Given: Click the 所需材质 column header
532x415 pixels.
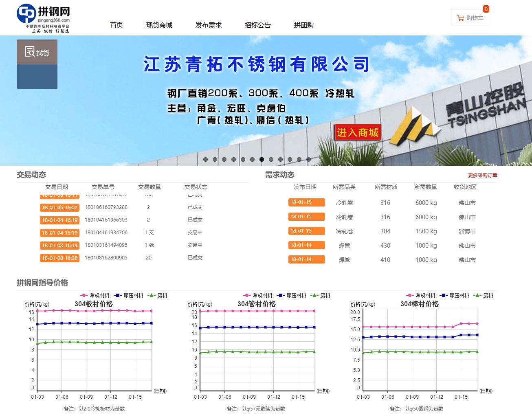Looking at the screenshot, I should pyautogui.click(x=386, y=187).
